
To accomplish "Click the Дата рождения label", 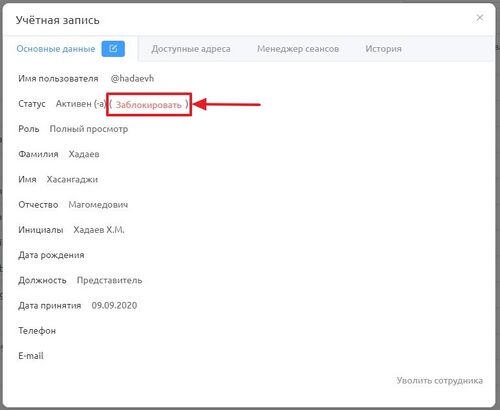I will (51, 255).
